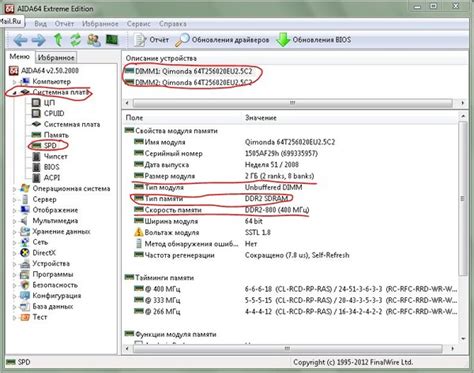The image size is (474, 373).
Task: Select the DIMM2 Qimonda device row
Action: 189,82
